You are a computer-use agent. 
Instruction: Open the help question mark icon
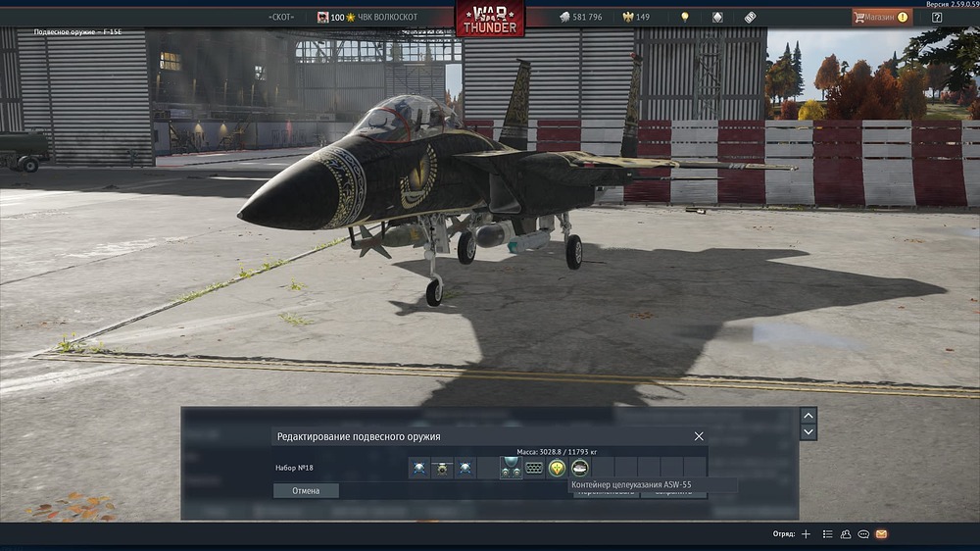(x=937, y=18)
